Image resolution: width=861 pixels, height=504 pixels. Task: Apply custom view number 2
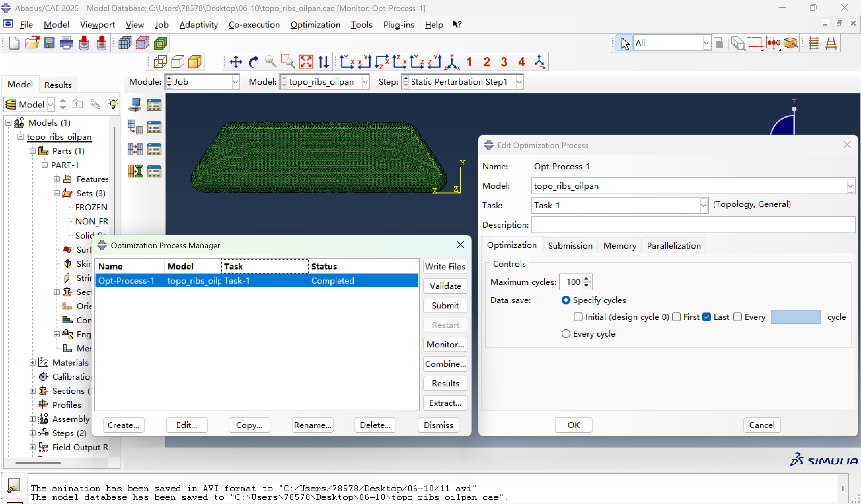(x=487, y=62)
